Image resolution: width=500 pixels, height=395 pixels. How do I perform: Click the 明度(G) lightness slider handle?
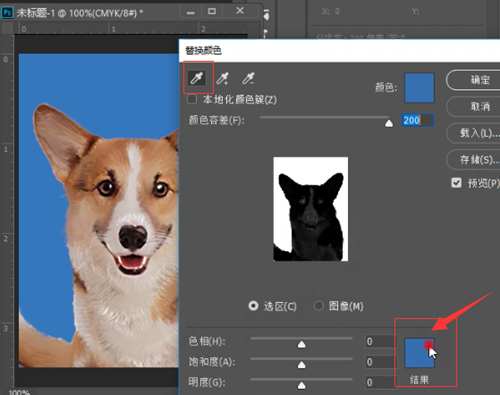pyautogui.click(x=302, y=385)
